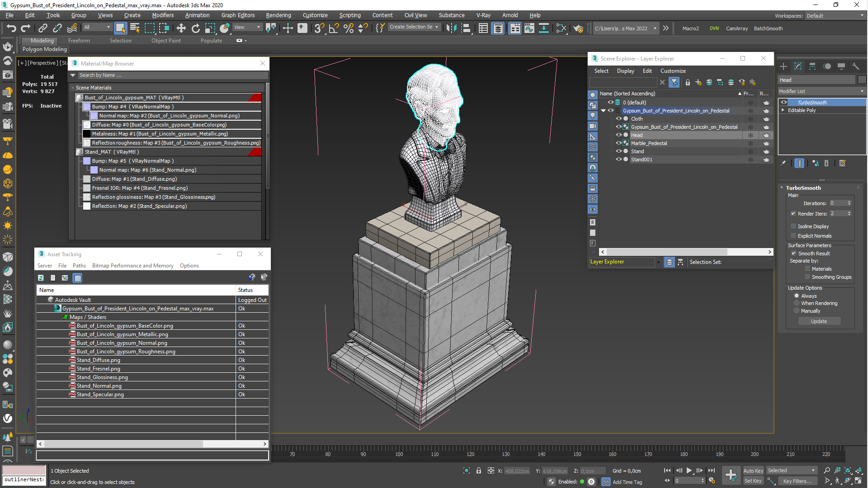Select Stand001 in Scene Explorer

tap(642, 160)
